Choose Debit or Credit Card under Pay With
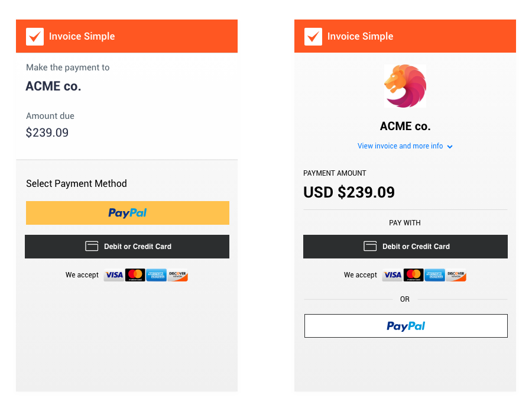 pos(406,247)
